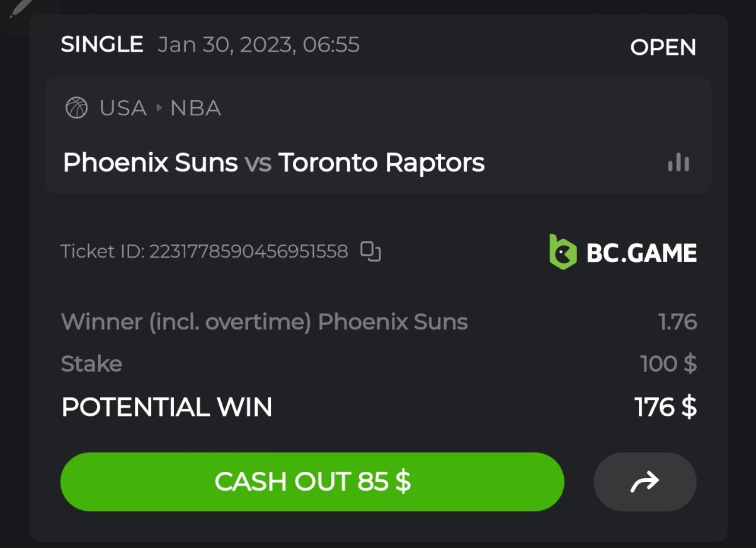Click the OPEN bet status label
Viewport: 756px width, 548px height.
pyautogui.click(x=663, y=47)
